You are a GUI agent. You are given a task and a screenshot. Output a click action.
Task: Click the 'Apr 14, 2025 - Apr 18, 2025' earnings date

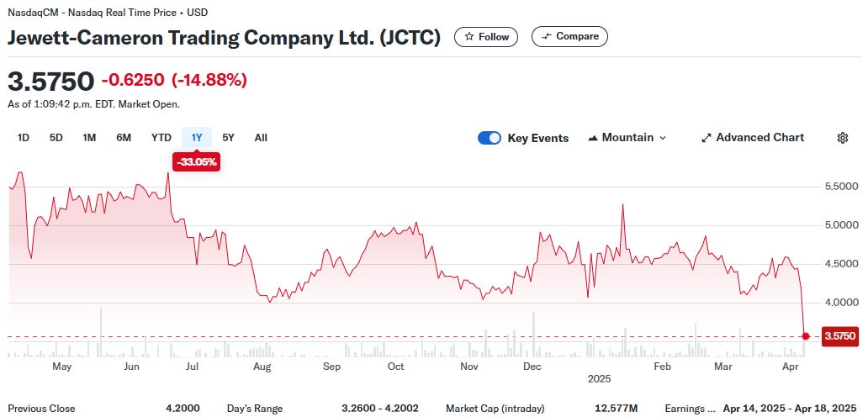(790, 409)
